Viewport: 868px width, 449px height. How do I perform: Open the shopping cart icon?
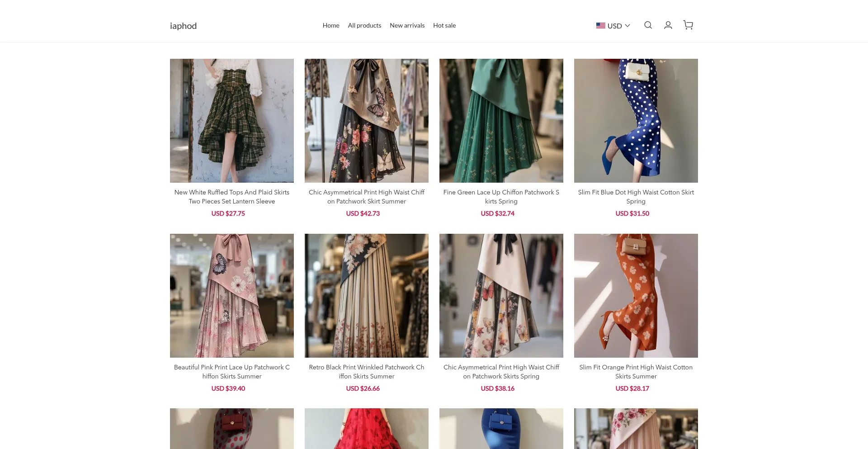tap(688, 25)
